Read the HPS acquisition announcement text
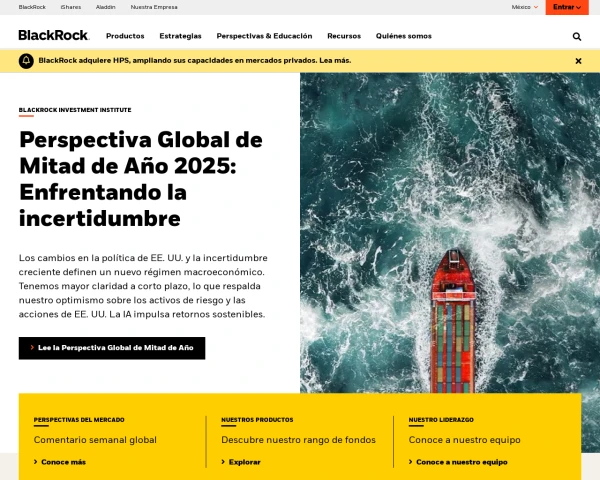 (x=195, y=60)
